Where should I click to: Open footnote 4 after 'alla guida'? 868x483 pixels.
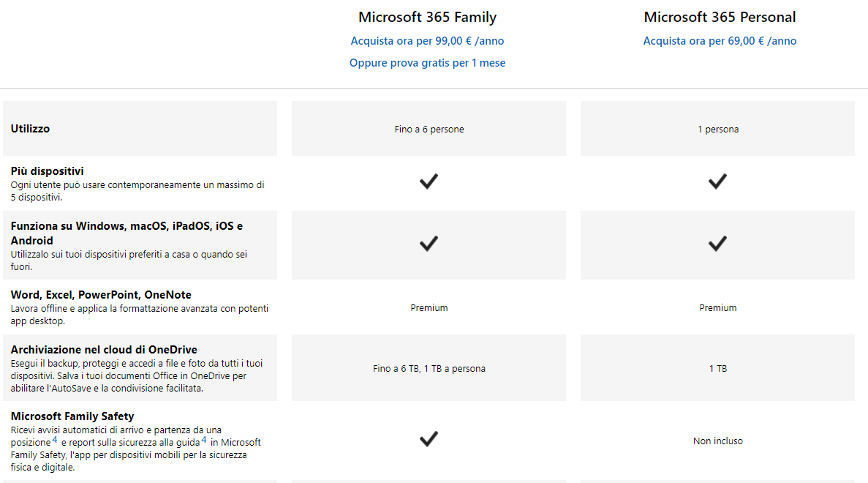[204, 440]
